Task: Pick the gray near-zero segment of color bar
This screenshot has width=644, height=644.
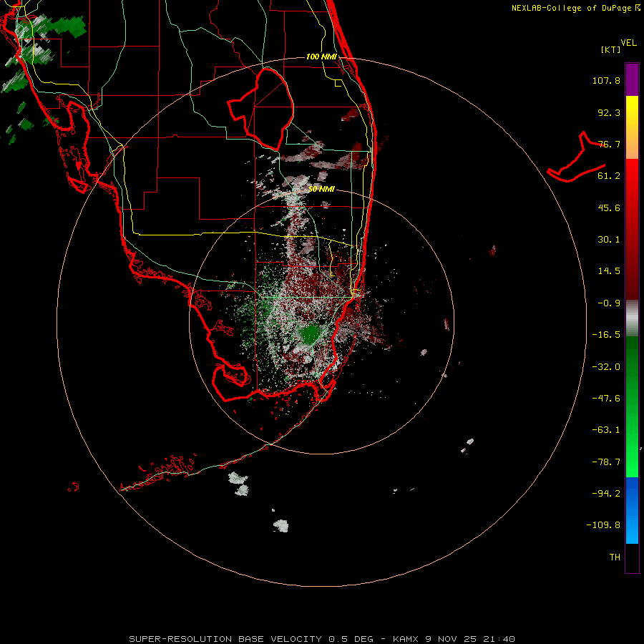Action: click(x=632, y=318)
